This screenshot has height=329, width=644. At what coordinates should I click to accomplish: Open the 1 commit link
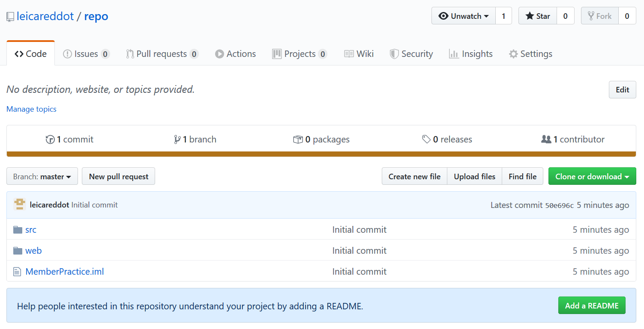[x=69, y=139]
